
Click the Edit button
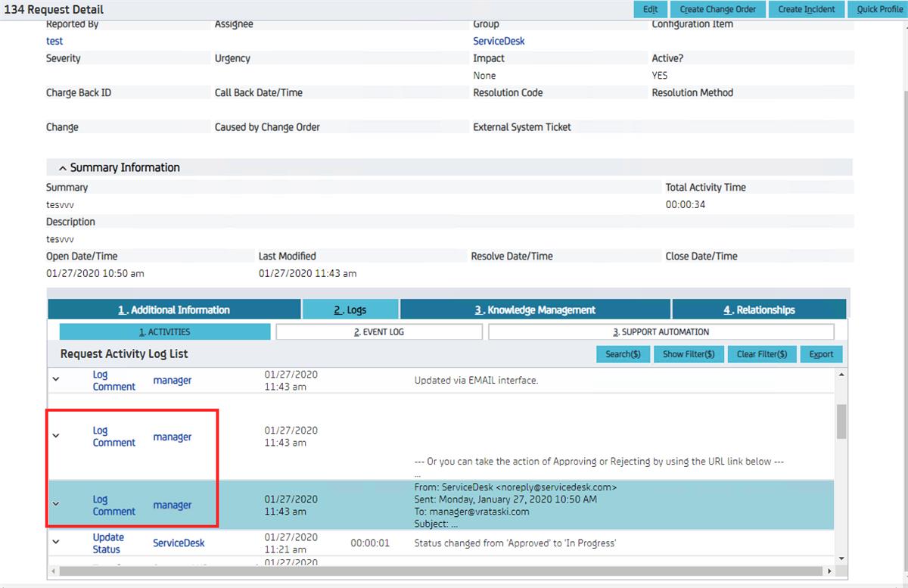tap(649, 9)
